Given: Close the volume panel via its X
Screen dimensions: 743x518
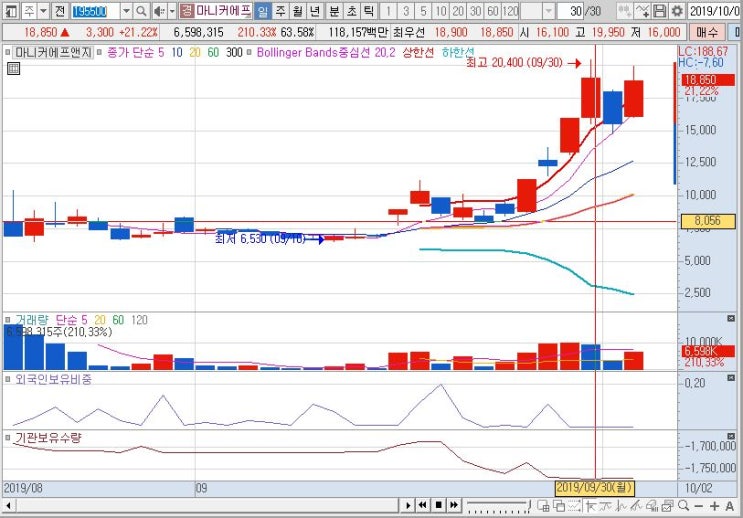Looking at the screenshot, I should click(731, 318).
